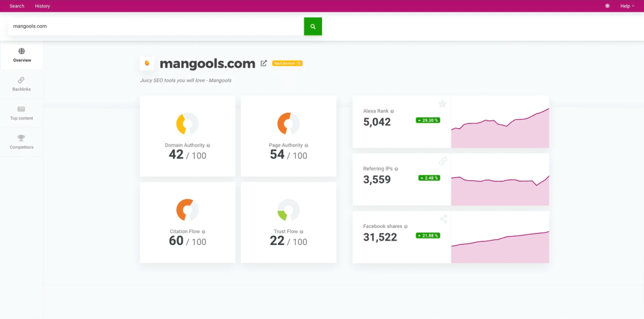Click the Citation Flow label

(185, 232)
